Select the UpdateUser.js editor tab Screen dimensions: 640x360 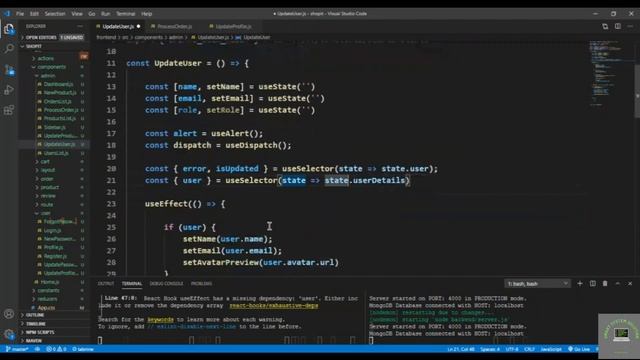[x=118, y=26]
